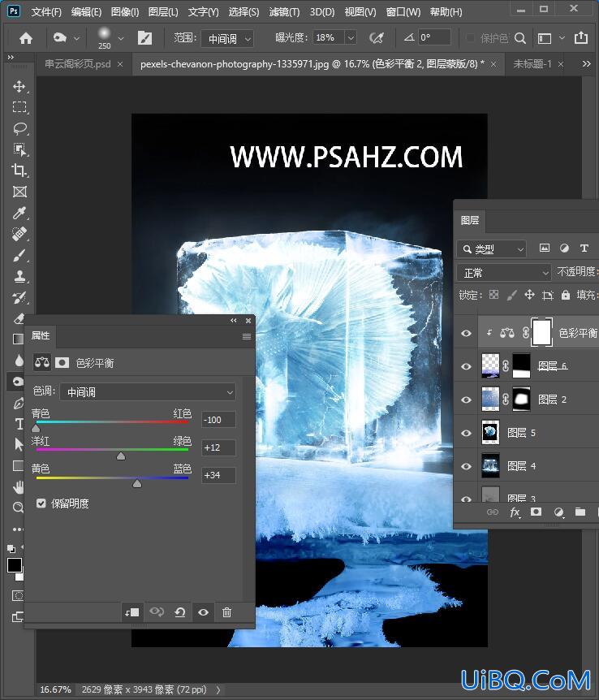
Task: Open the blend mode dropdown showing 正常
Action: 504,272
